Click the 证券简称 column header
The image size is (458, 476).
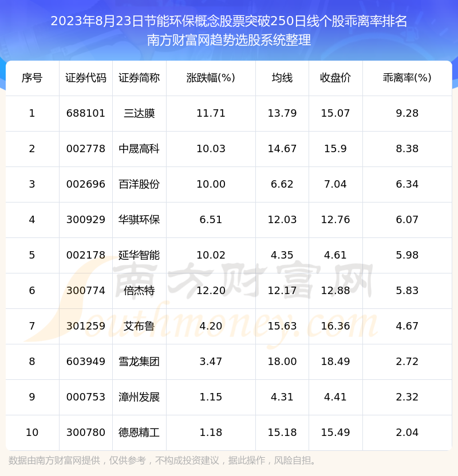139,78
